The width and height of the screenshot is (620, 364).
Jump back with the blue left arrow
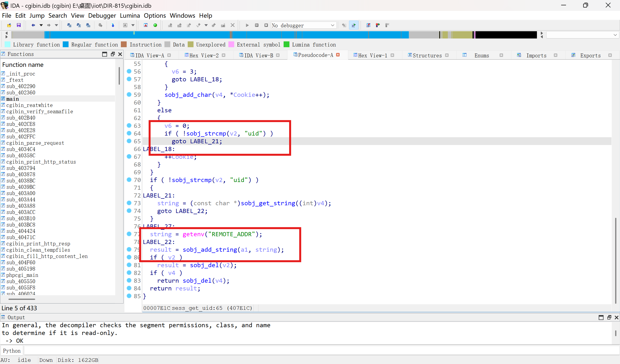tap(33, 25)
